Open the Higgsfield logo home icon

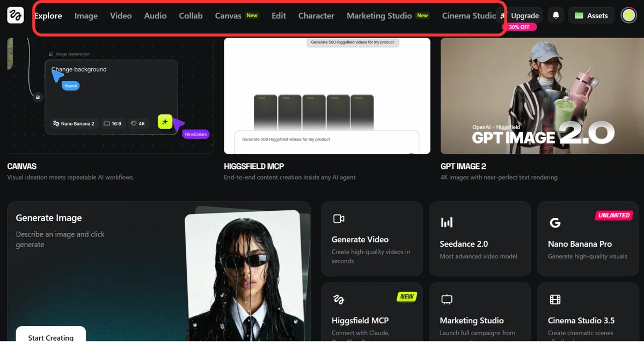pos(16,16)
